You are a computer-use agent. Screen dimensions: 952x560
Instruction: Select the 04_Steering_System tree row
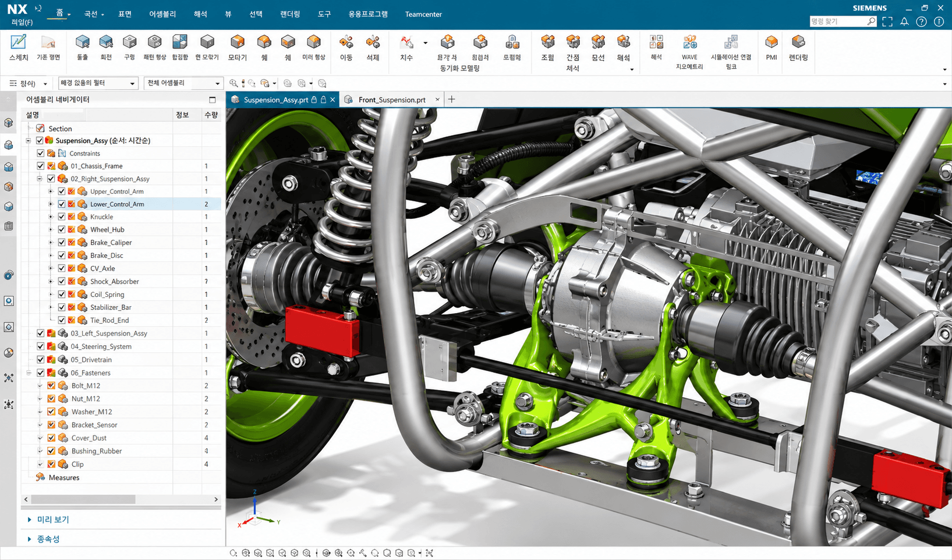click(121, 346)
